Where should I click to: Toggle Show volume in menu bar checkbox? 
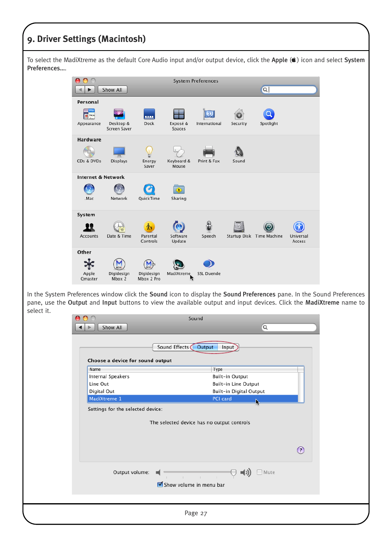(160, 485)
